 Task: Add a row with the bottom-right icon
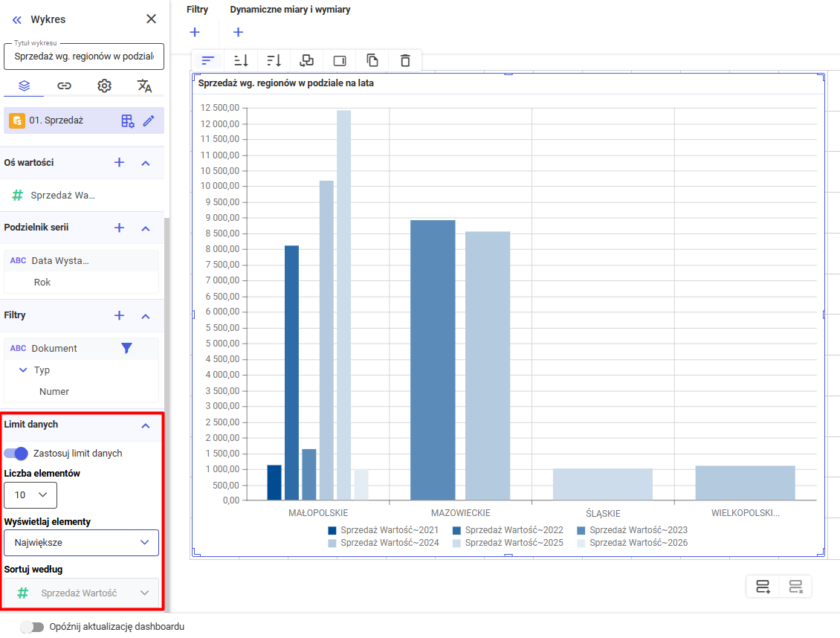[763, 587]
